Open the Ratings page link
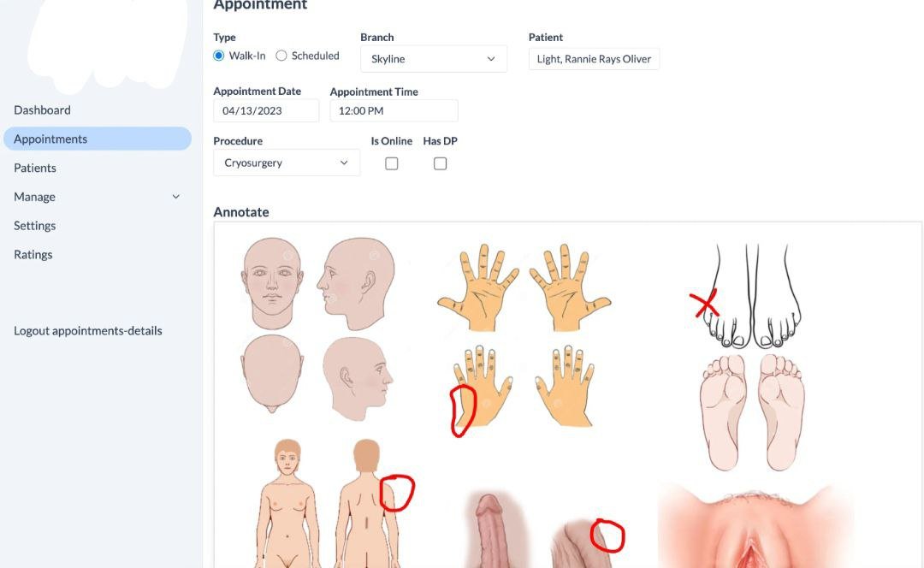This screenshot has width=924, height=568. (x=33, y=255)
